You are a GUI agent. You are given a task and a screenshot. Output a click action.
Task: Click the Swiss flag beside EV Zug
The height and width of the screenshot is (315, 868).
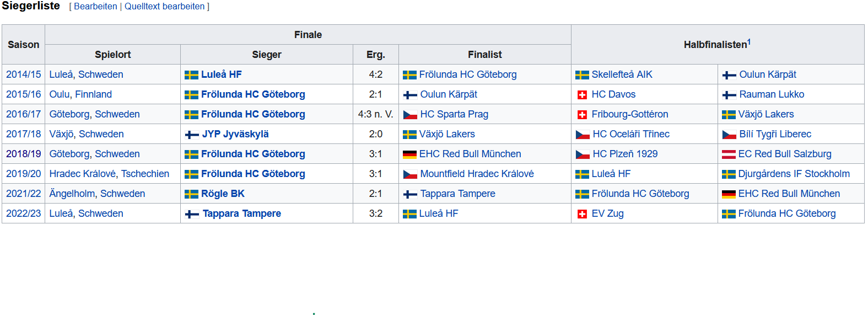coord(582,214)
